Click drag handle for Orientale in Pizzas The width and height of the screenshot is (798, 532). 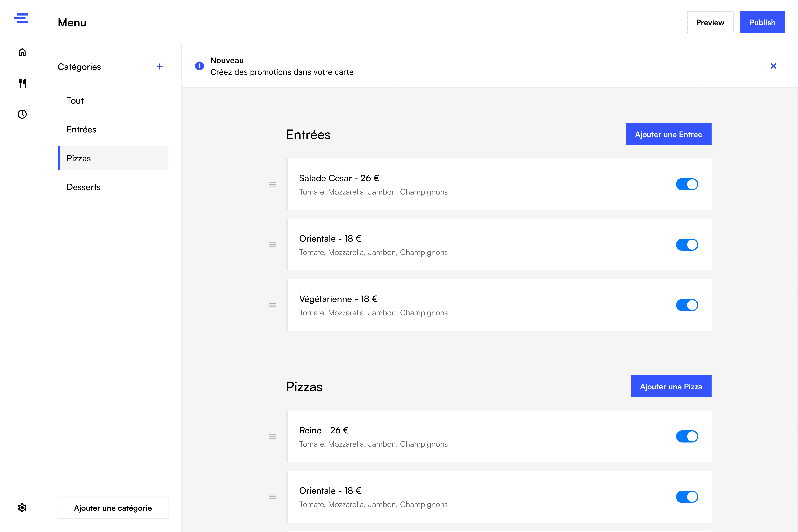(273, 497)
